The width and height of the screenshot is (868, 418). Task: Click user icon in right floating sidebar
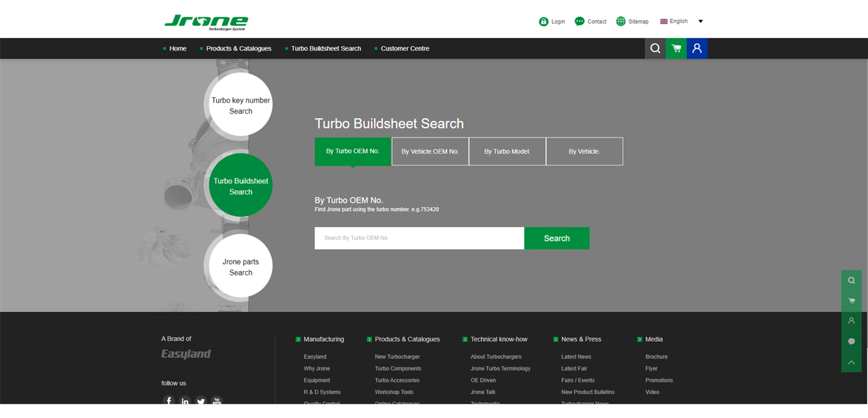852,321
